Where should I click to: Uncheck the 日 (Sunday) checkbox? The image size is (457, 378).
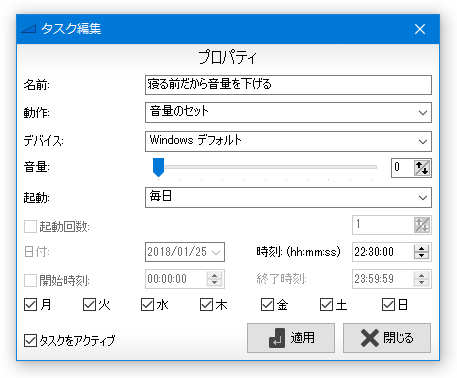point(388,305)
